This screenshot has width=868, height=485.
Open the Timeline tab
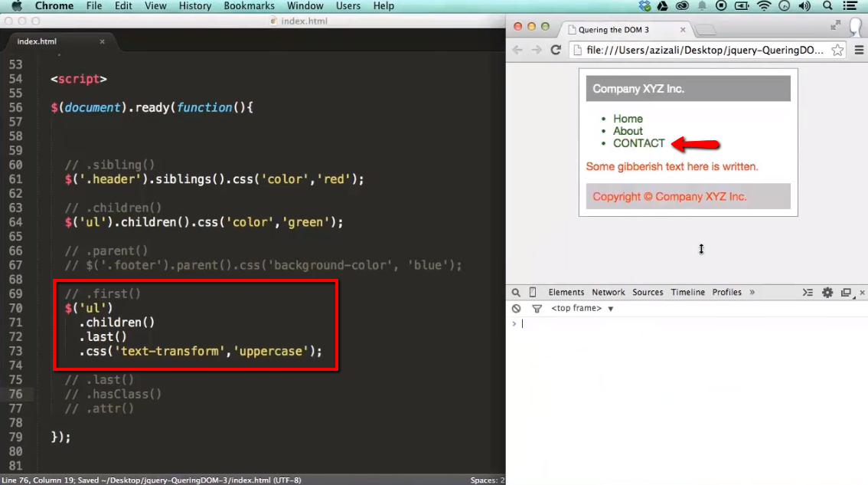687,292
